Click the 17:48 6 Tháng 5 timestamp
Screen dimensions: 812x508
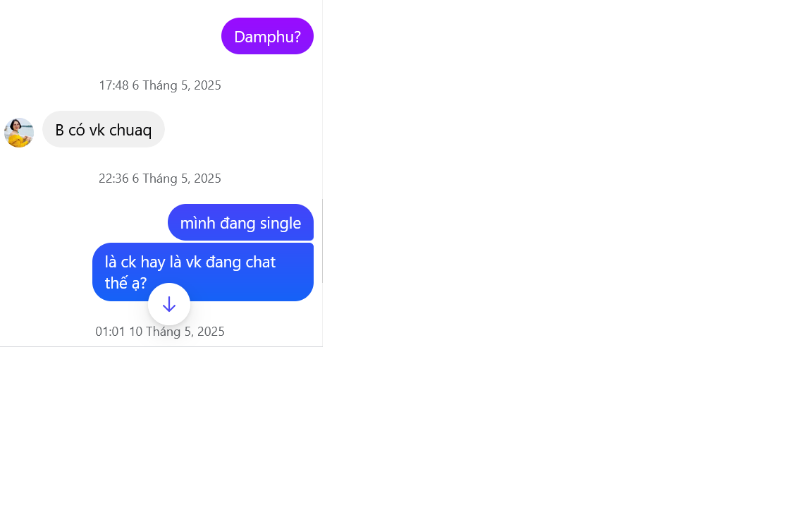[160, 85]
